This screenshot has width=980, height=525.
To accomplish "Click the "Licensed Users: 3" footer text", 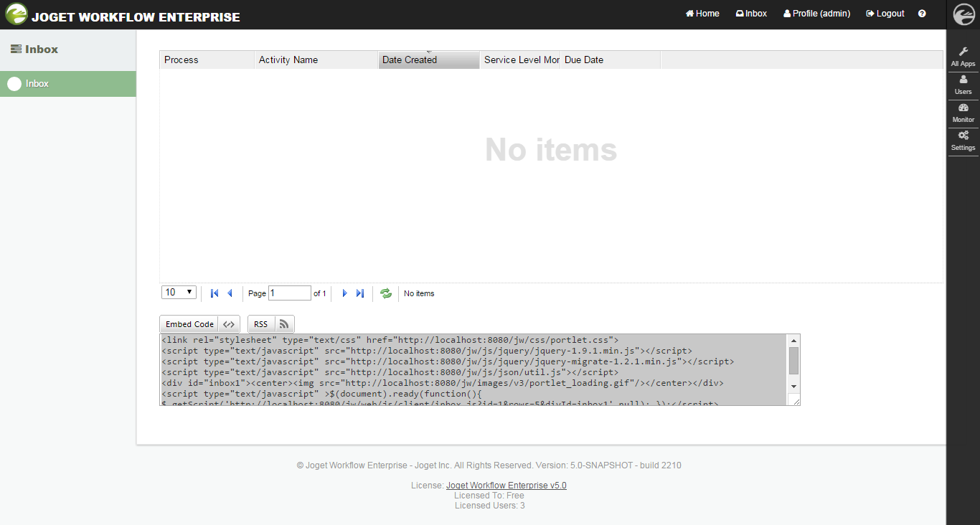I will pyautogui.click(x=490, y=506).
